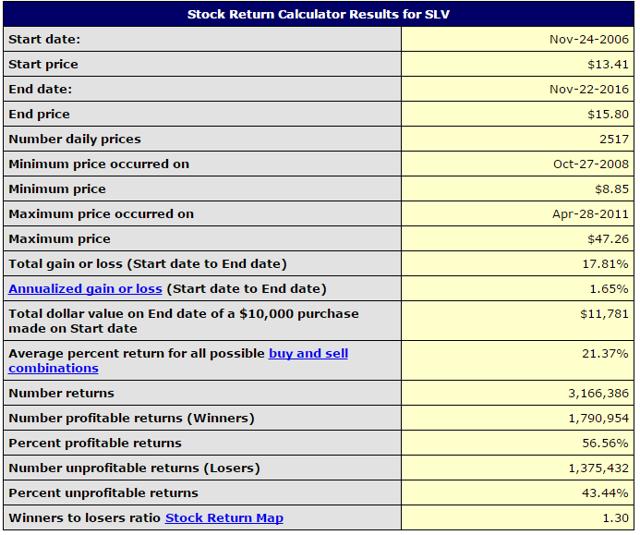Select the average return value 21.37%
Viewport: 640px width, 535px height.
coord(605,353)
